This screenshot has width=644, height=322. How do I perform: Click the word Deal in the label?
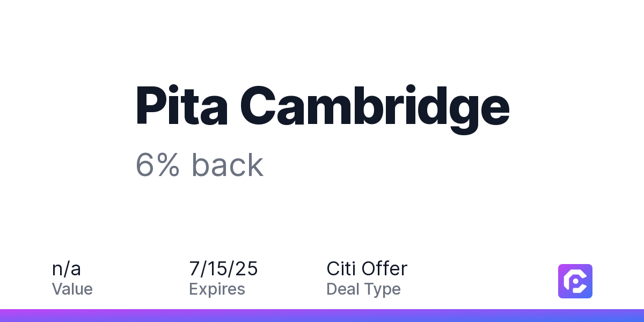click(343, 289)
